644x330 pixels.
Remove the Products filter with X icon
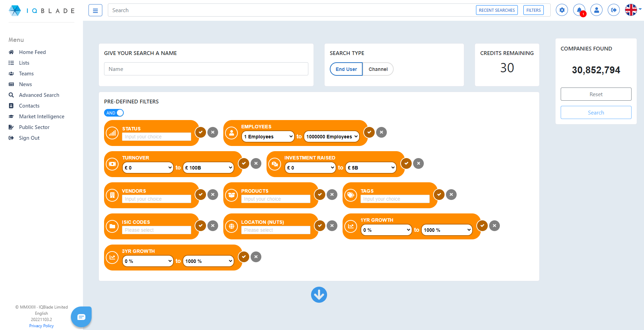click(x=332, y=194)
